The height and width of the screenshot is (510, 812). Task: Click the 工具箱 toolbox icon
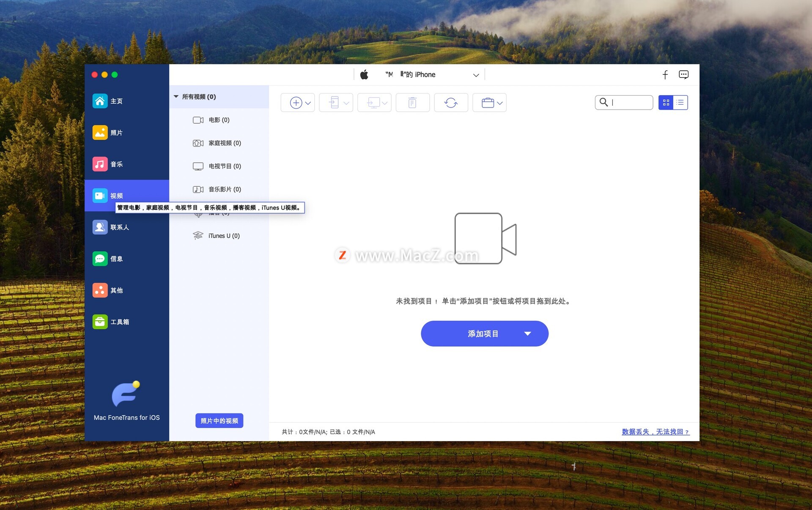100,322
